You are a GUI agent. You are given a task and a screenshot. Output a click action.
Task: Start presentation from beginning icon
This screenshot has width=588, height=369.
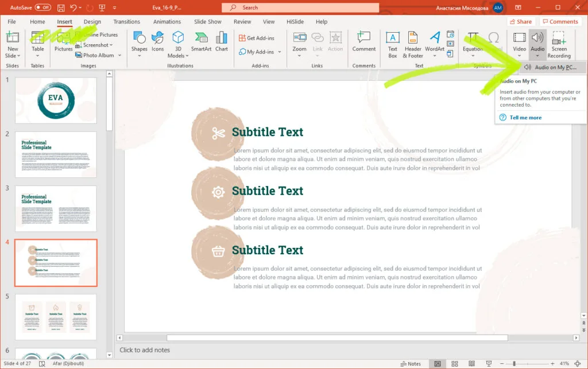click(x=102, y=7)
